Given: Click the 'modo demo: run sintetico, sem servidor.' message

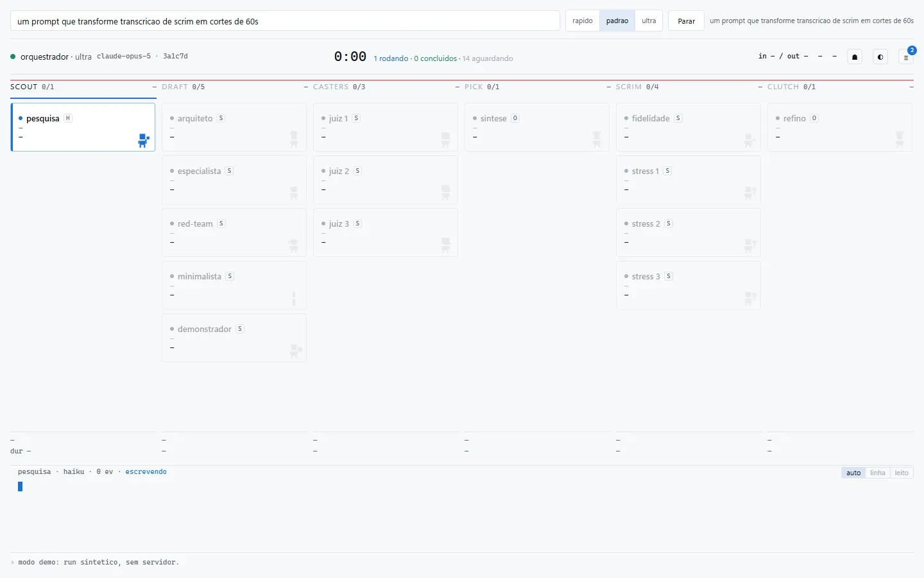Looking at the screenshot, I should click(98, 563).
